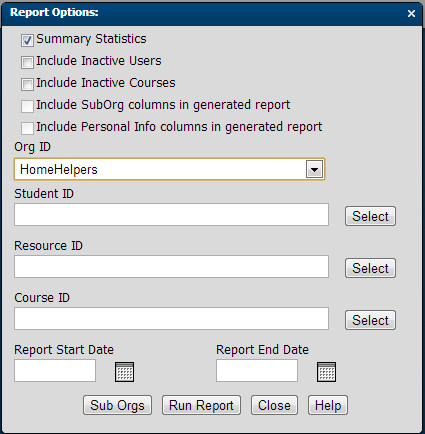Image resolution: width=425 pixels, height=434 pixels.
Task: Focus the Course ID text field
Action: [x=171, y=319]
